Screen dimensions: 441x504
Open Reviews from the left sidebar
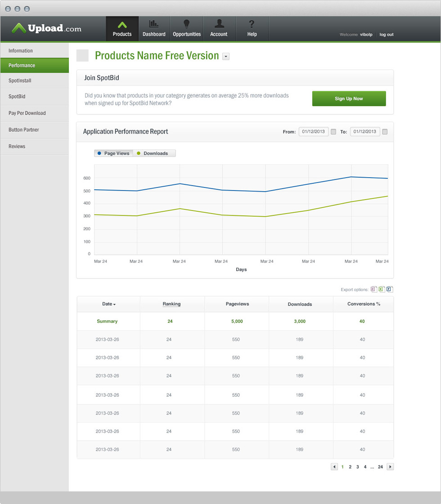[17, 147]
